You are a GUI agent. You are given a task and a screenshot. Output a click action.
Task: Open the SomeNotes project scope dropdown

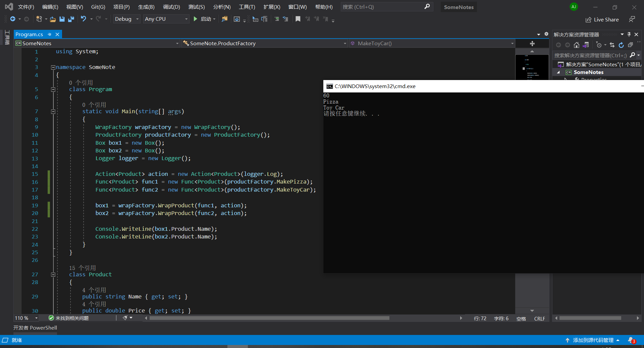pyautogui.click(x=97, y=44)
